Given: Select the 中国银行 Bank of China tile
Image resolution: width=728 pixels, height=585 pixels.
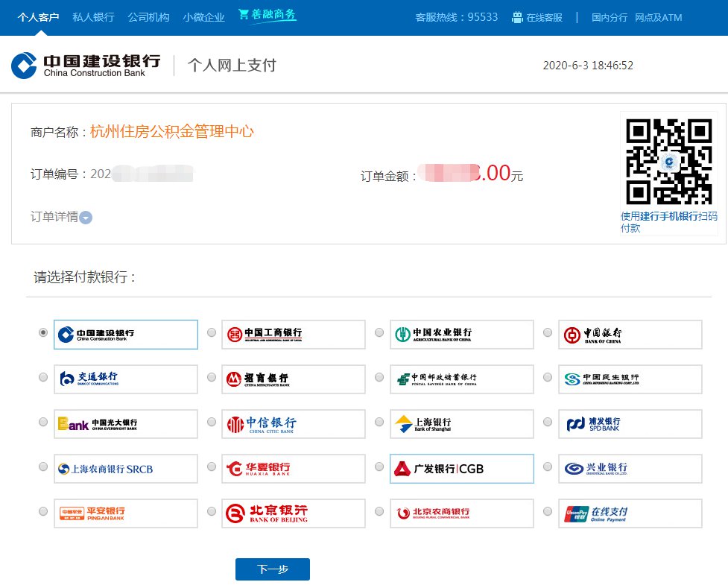Looking at the screenshot, I should (630, 335).
